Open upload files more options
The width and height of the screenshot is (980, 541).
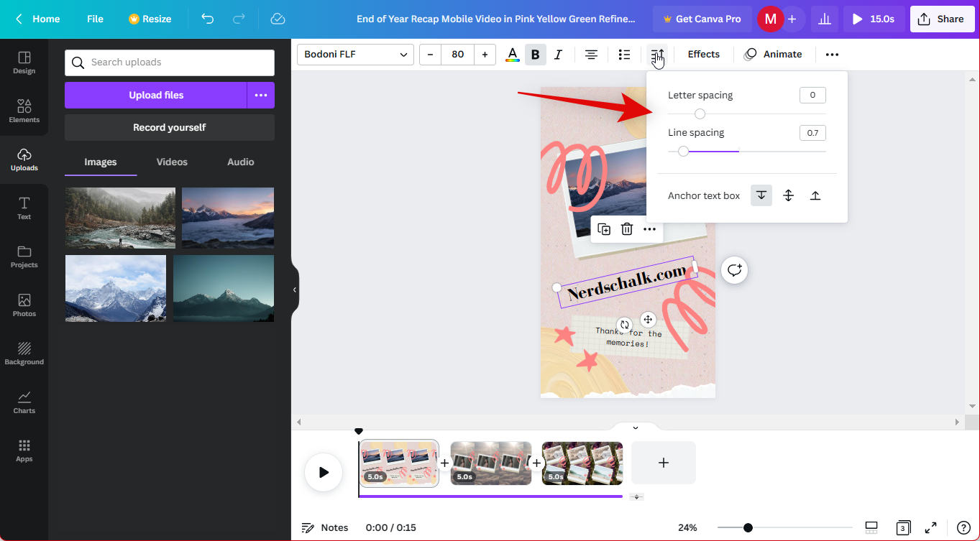coord(261,95)
